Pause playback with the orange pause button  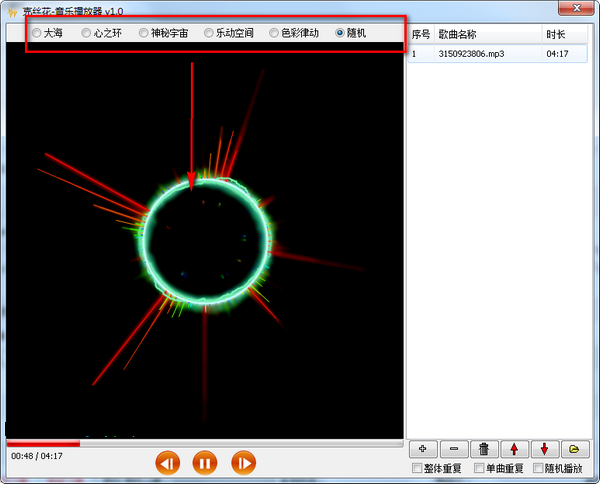coord(205,463)
